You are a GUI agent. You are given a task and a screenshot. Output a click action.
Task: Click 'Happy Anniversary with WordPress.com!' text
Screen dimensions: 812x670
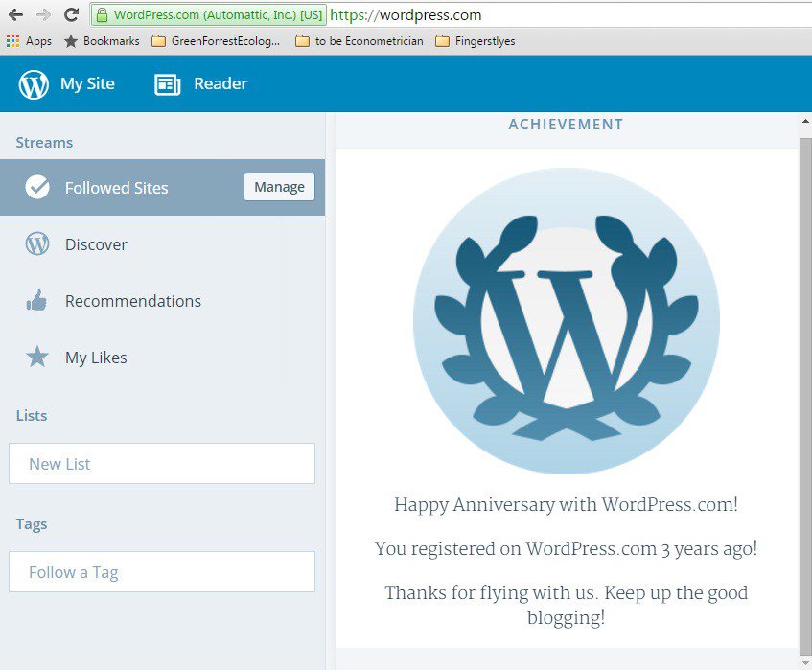[x=566, y=504]
